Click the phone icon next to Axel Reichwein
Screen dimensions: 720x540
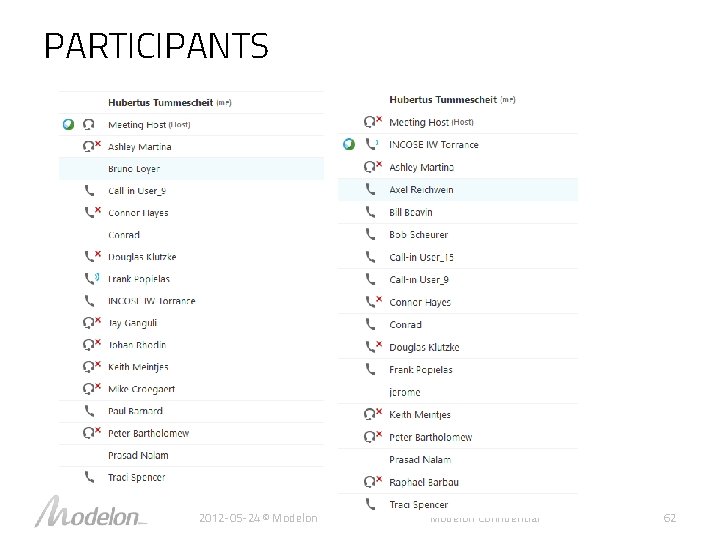[x=371, y=189]
